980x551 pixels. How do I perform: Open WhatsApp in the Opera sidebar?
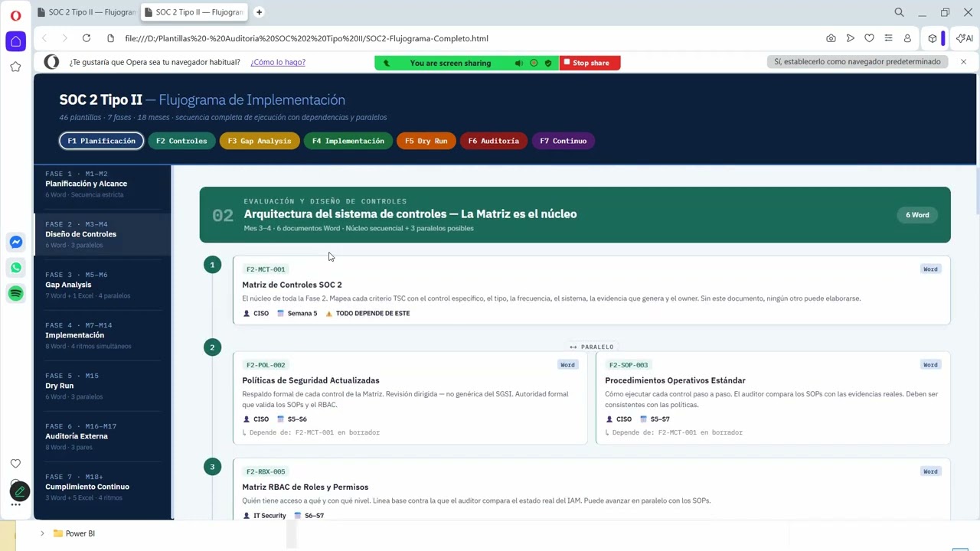click(x=15, y=268)
